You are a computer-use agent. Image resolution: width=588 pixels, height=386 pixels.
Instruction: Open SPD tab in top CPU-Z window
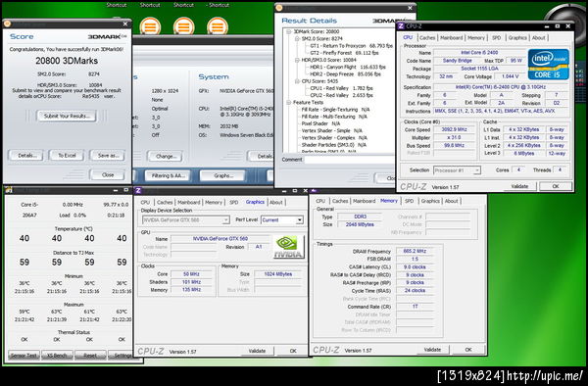496,38
